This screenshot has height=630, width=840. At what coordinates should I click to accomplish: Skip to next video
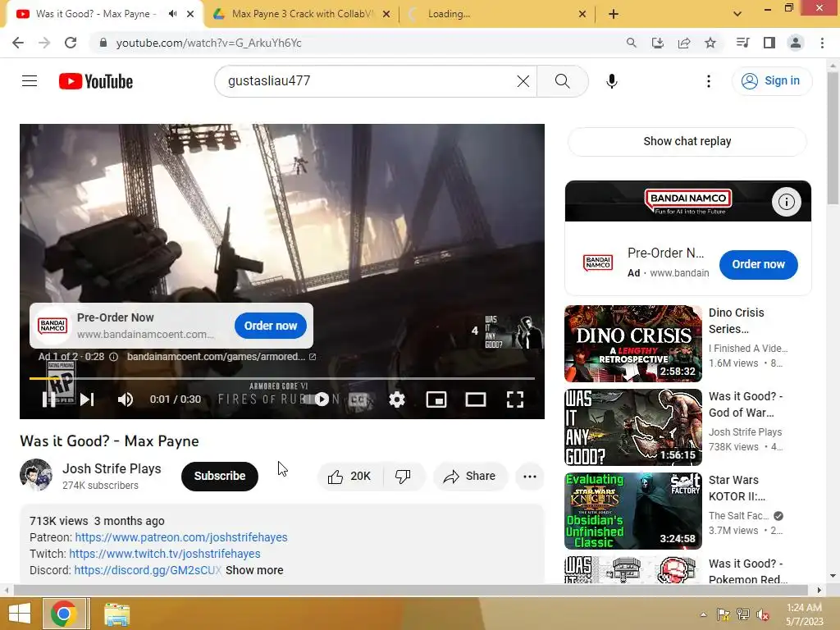[87, 399]
